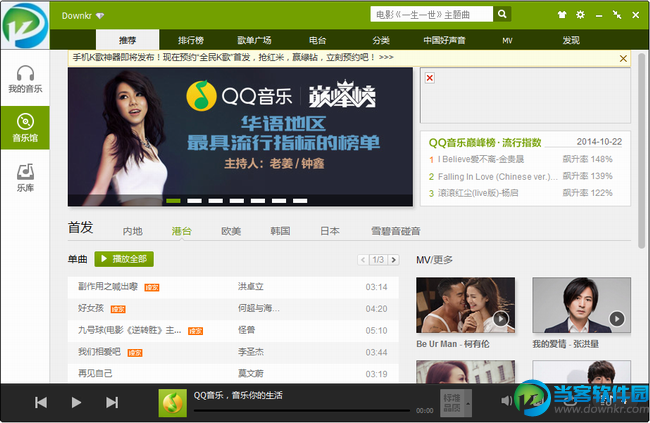Play the Be Ur Man video overlay button
Viewport: 650px width, 423px height.
(x=501, y=319)
